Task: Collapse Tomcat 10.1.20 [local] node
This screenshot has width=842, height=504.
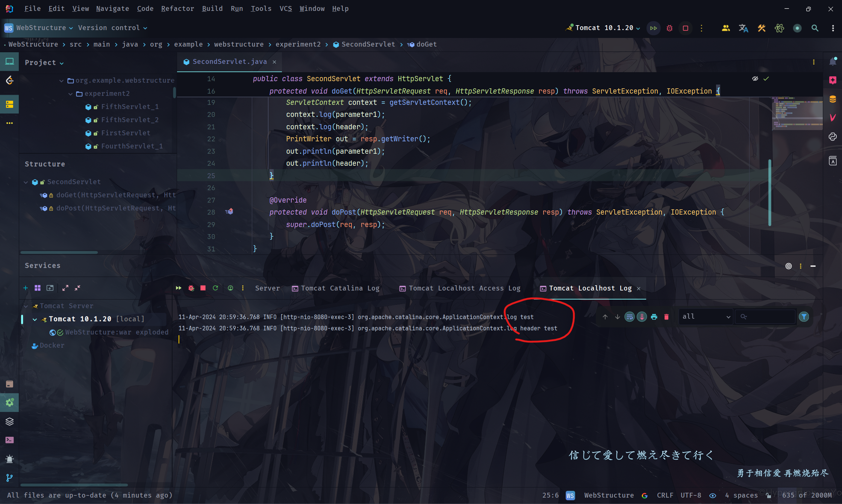Action: tap(35, 319)
